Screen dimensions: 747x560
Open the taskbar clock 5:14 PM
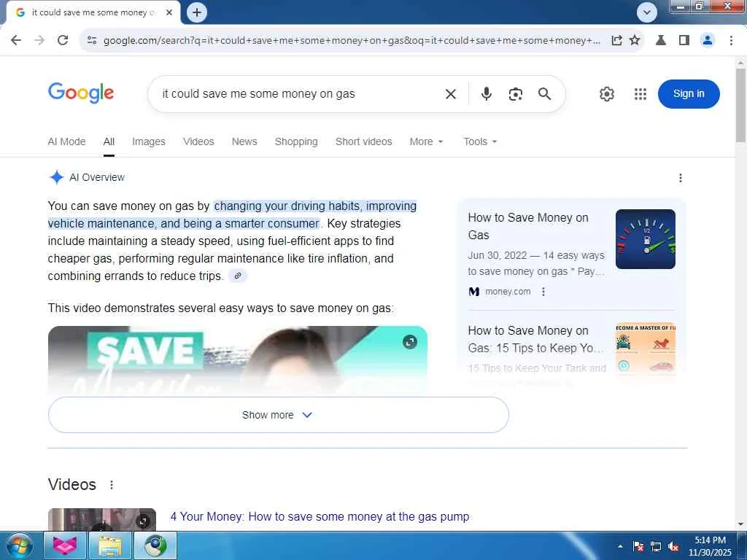710,546
